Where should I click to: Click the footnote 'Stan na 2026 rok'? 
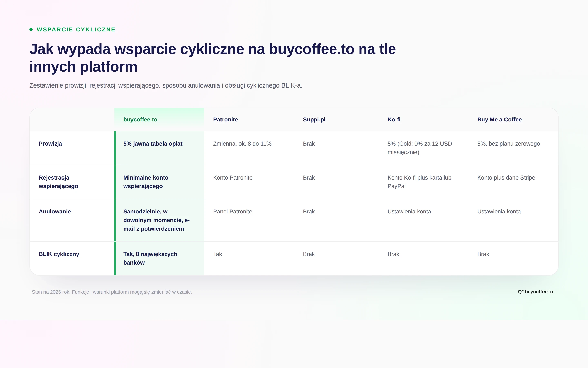[112, 292]
